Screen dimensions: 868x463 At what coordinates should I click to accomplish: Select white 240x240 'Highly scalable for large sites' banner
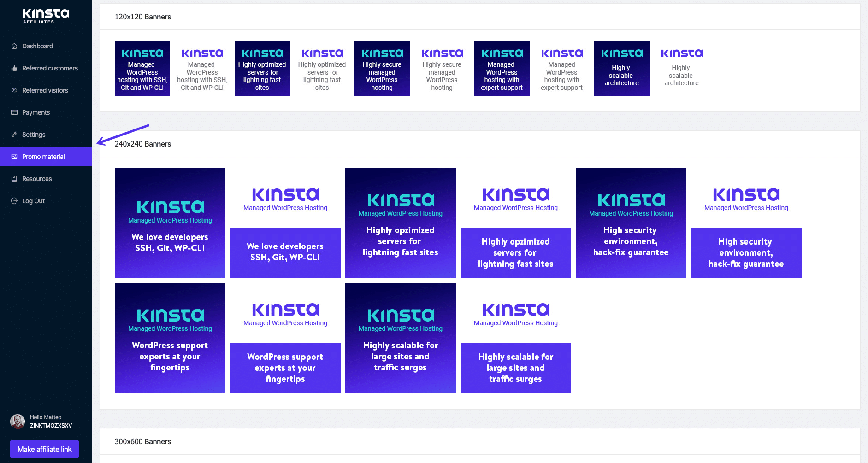pyautogui.click(x=515, y=338)
